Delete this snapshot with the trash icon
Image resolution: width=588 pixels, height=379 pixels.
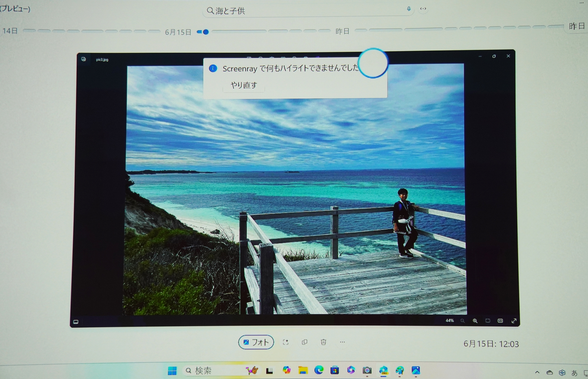coord(323,342)
